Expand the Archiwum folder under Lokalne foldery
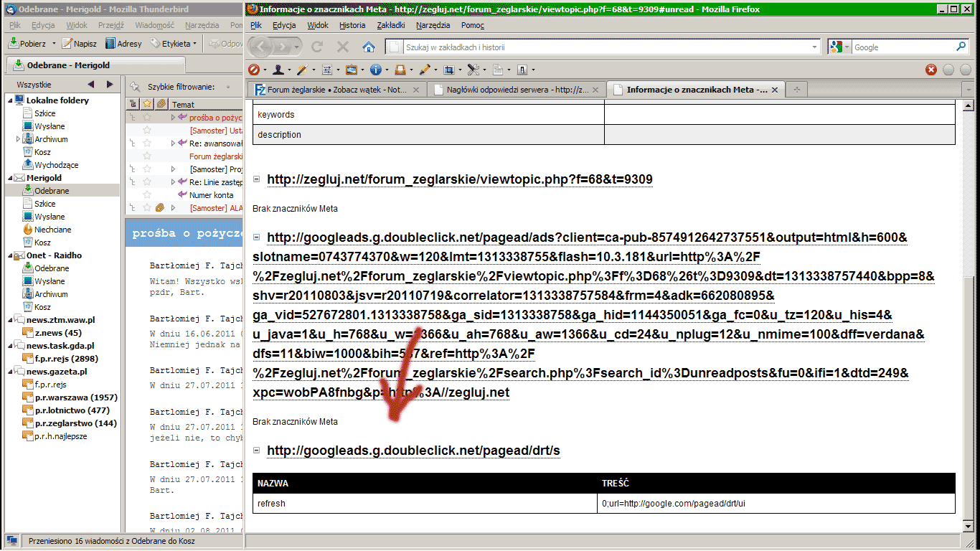The width and height of the screenshot is (980, 551). point(18,139)
